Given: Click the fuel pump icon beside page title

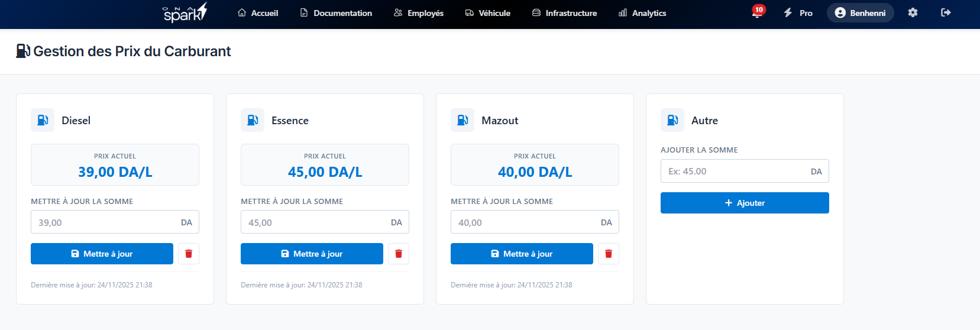Looking at the screenshot, I should pos(23,51).
